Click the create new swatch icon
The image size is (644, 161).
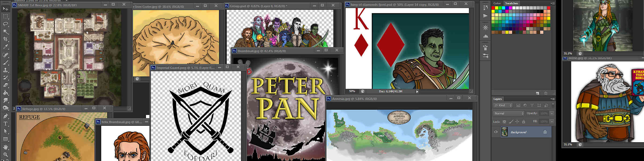[x=537, y=93]
